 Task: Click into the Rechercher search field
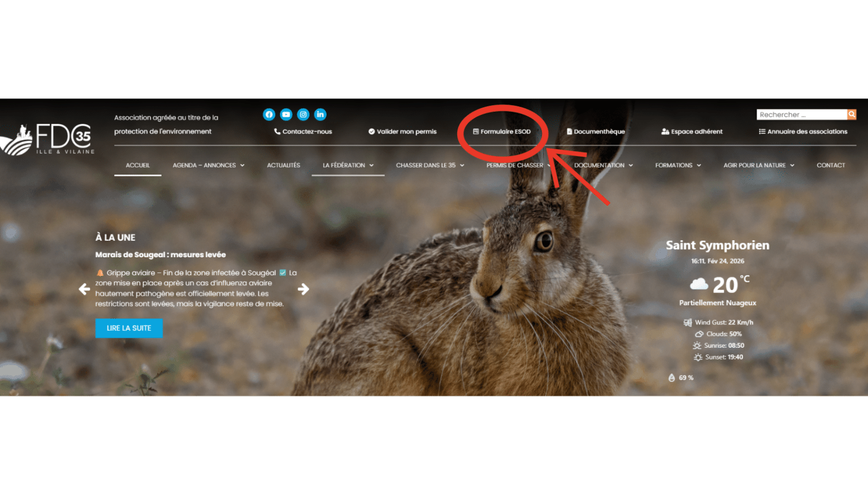point(801,115)
